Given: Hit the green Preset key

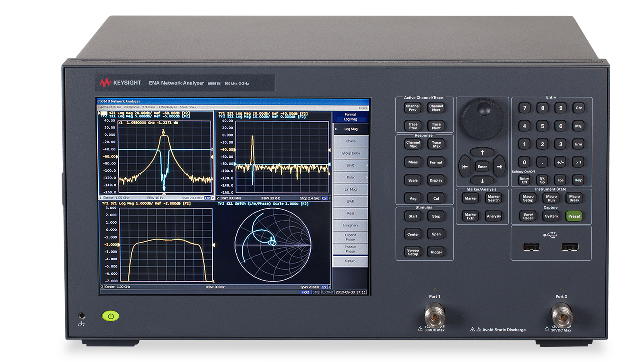Looking at the screenshot, I should [574, 216].
